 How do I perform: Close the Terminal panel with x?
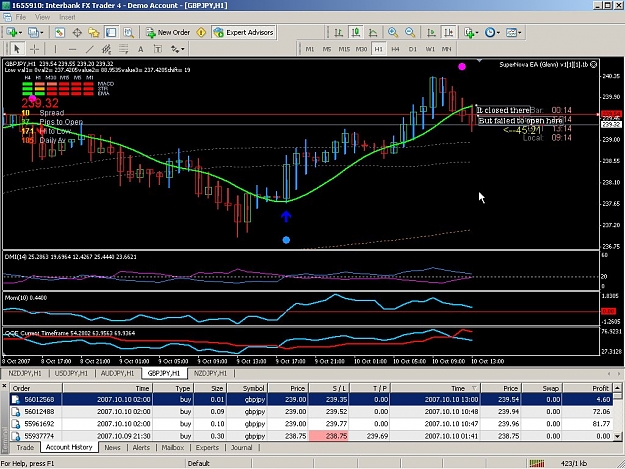(x=4, y=386)
